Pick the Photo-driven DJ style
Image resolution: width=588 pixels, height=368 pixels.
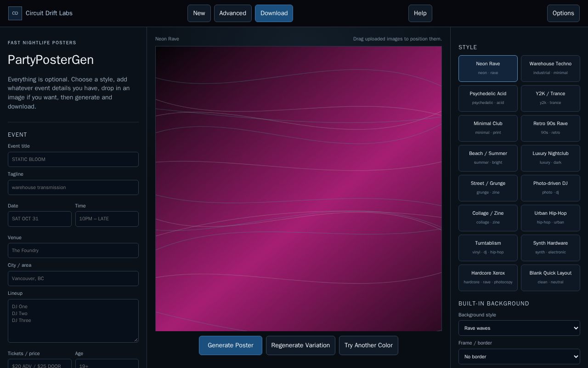[550, 188]
